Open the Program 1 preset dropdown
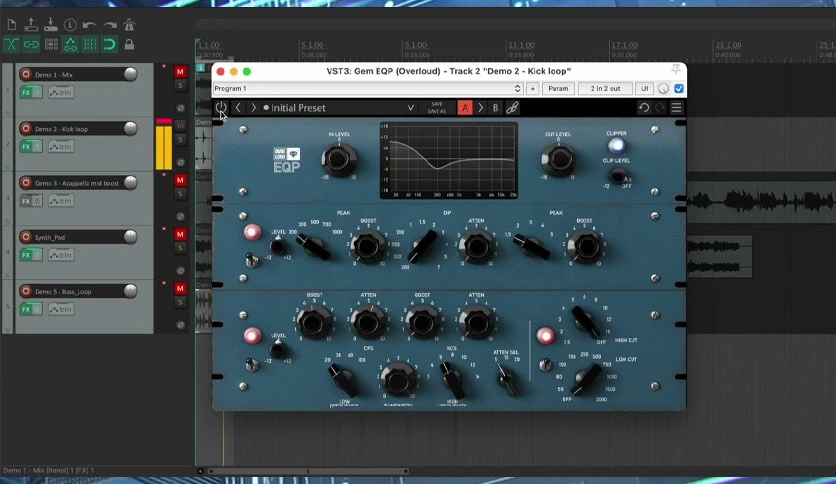The image size is (836, 484). [x=368, y=88]
